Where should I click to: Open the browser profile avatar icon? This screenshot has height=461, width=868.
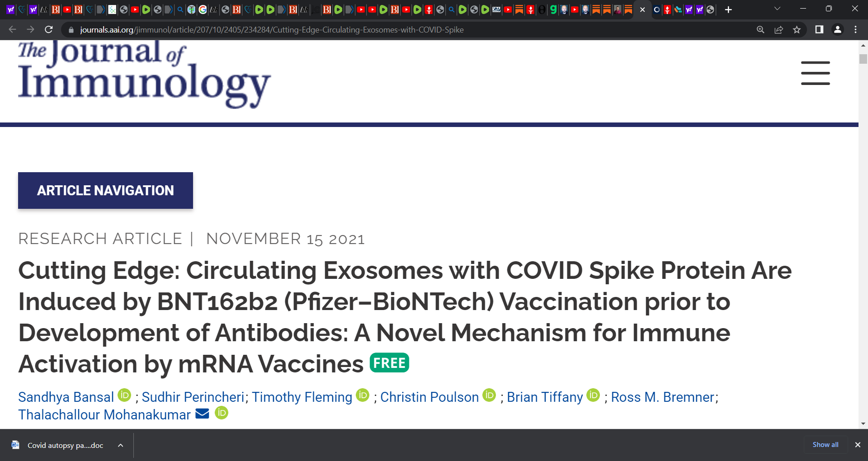pos(837,29)
